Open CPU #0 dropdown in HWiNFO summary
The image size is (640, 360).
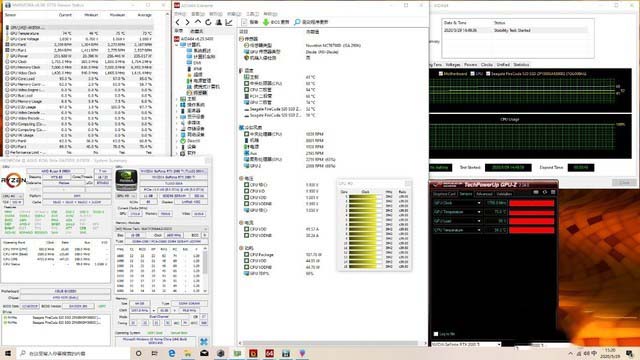coord(13,196)
